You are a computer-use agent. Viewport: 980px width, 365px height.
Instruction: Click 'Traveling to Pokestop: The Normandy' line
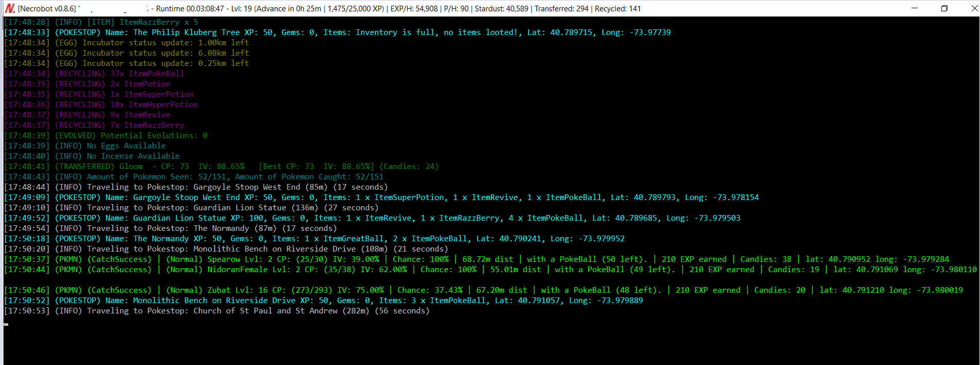pos(170,228)
